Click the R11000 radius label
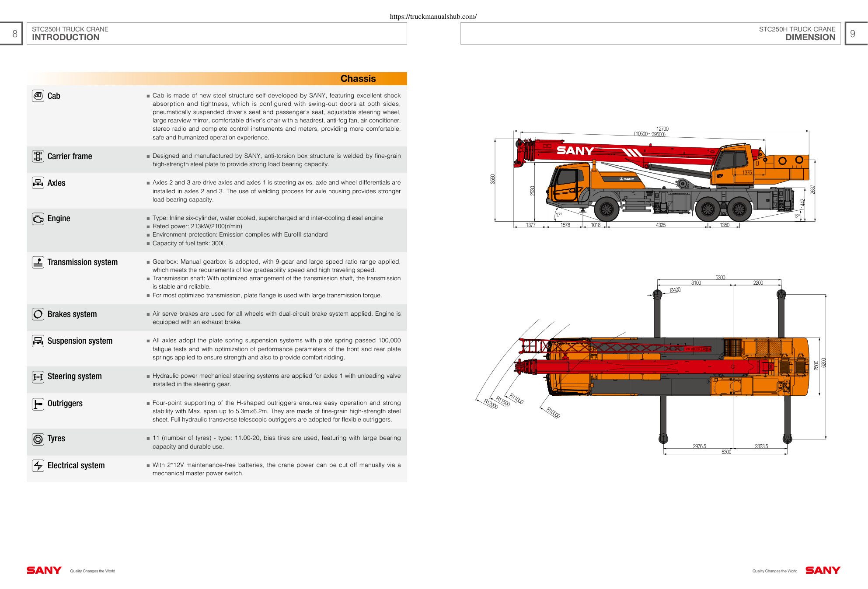The image size is (868, 589). click(x=516, y=399)
